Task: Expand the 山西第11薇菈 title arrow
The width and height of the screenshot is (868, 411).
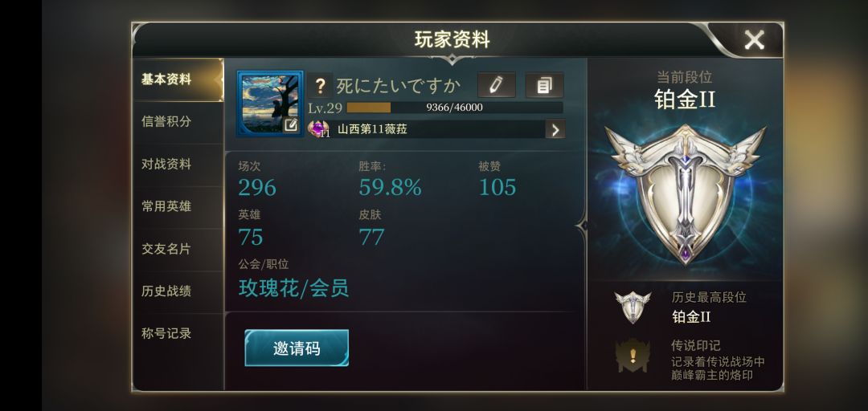Action: pos(555,129)
